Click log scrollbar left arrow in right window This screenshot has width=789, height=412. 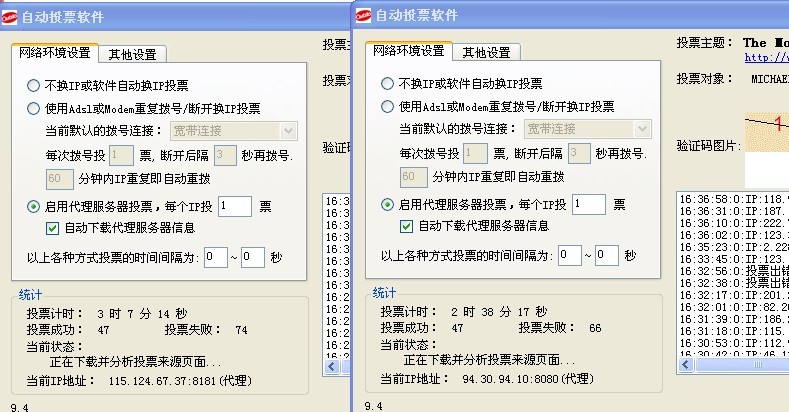[686, 365]
